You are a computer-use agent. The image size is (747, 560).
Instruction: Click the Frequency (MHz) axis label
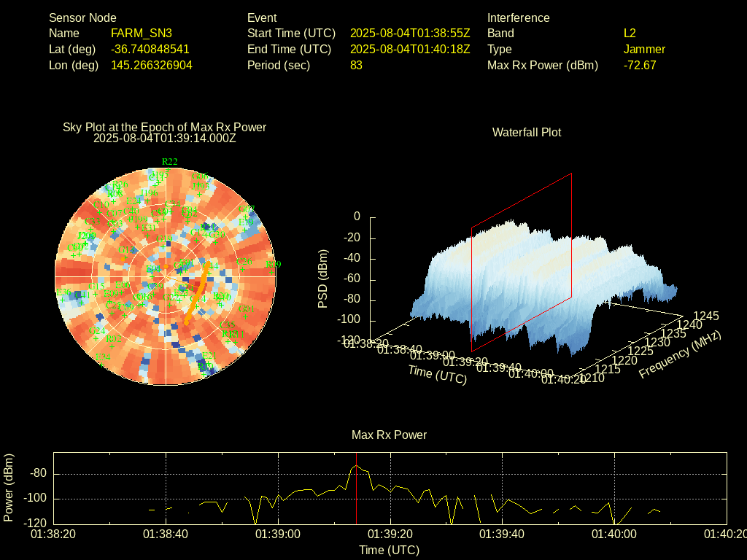[679, 355]
